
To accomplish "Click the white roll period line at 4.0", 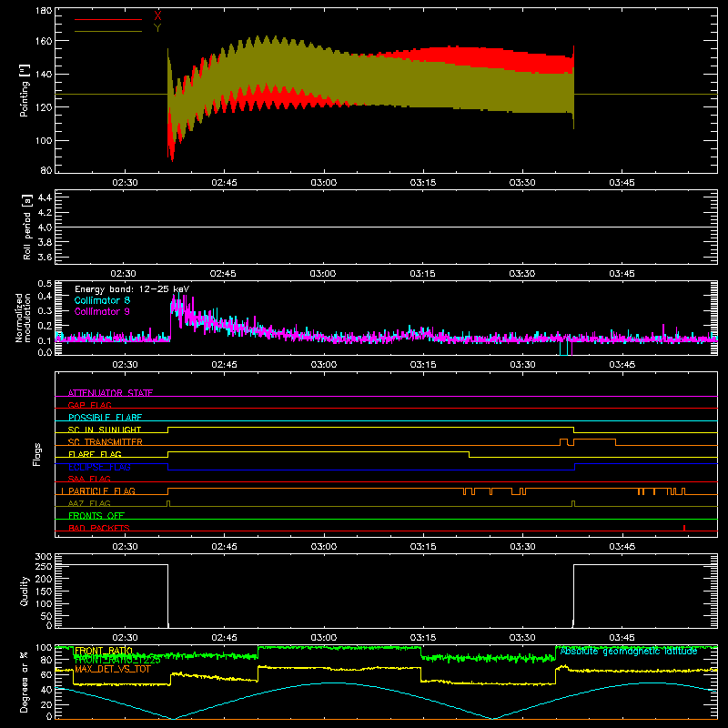I will pos(386,227).
